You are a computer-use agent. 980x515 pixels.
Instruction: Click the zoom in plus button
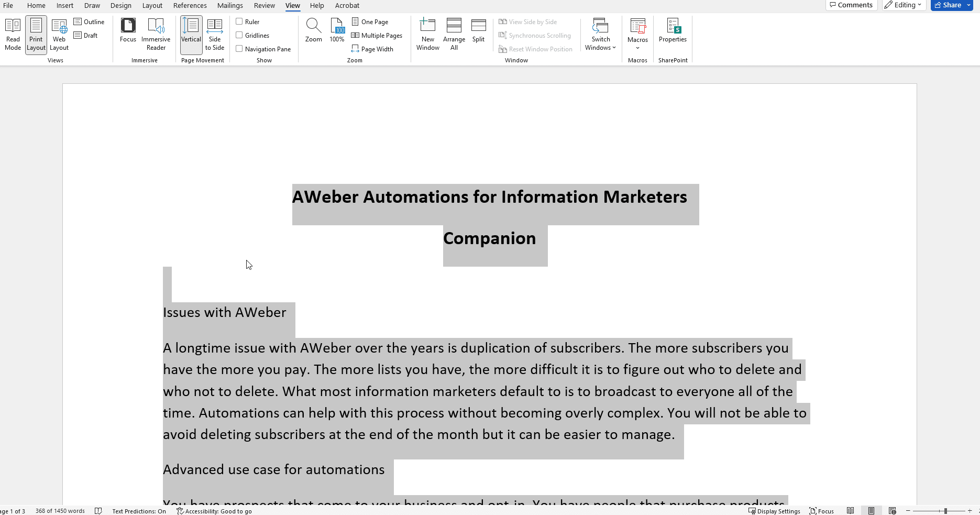tap(970, 511)
